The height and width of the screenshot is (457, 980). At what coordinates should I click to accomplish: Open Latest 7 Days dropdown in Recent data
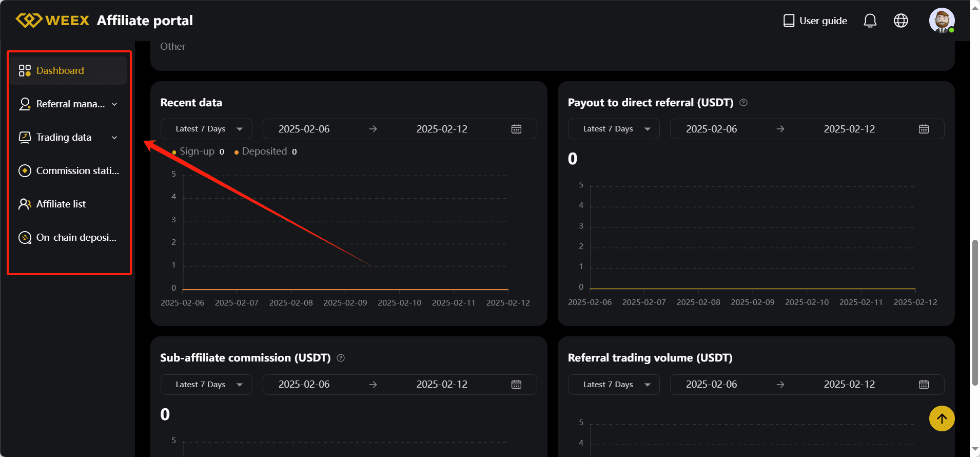coord(206,129)
